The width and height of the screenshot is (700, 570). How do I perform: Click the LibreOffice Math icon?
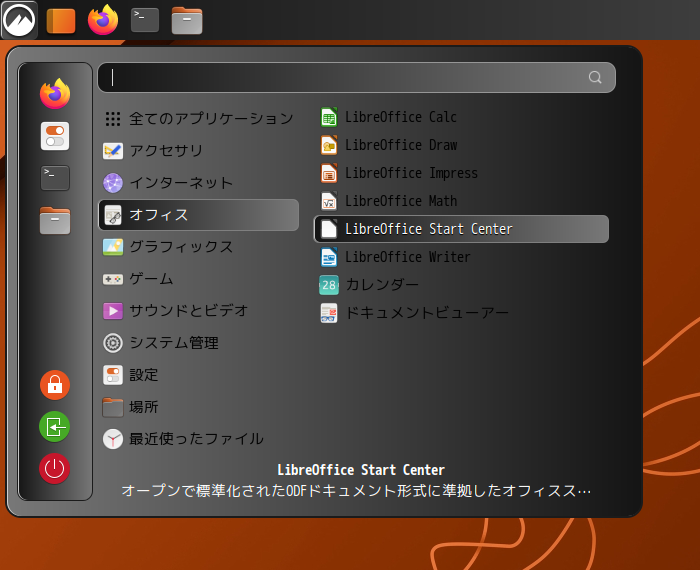pos(329,201)
